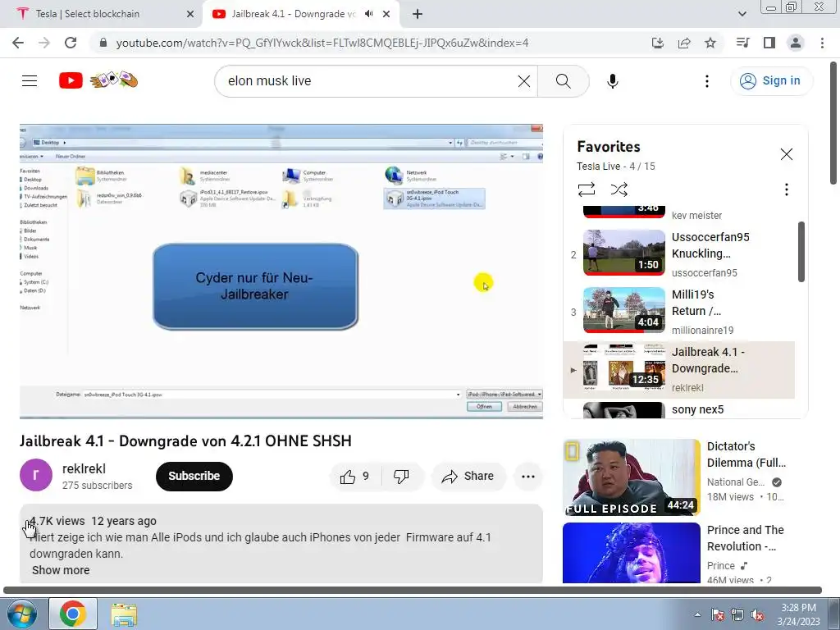The height and width of the screenshot is (630, 840).
Task: Open the Windows Start menu
Action: tap(21, 614)
